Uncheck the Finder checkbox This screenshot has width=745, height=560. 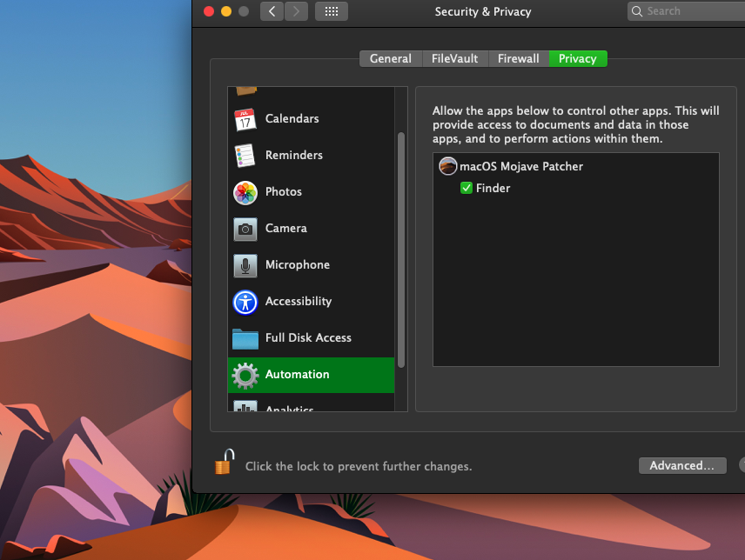click(x=466, y=188)
